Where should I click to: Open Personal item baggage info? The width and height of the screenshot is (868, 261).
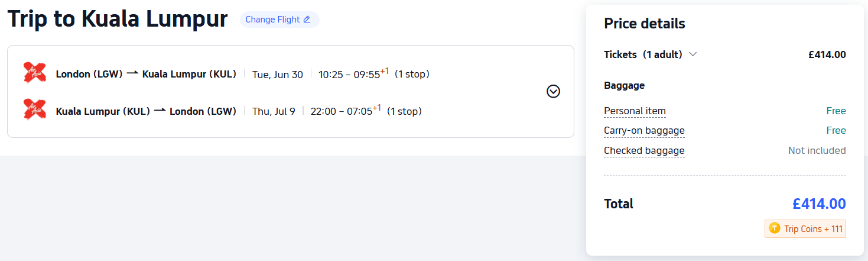point(635,111)
